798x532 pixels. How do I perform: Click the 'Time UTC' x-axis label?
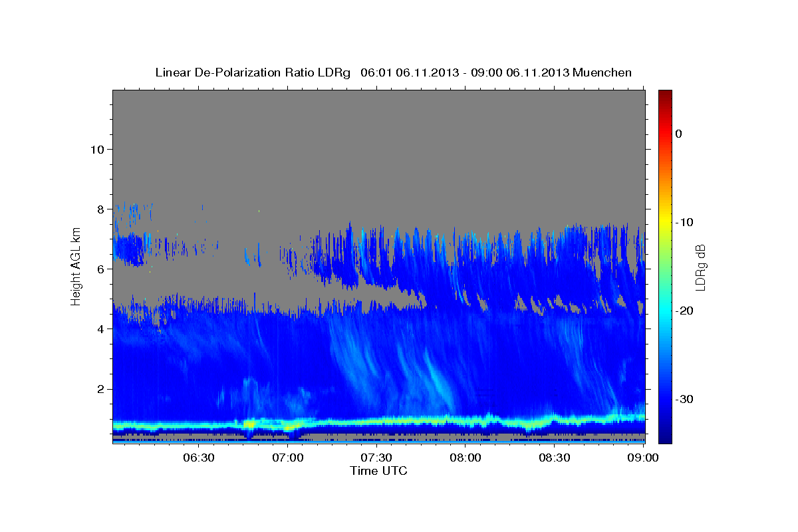(x=378, y=471)
